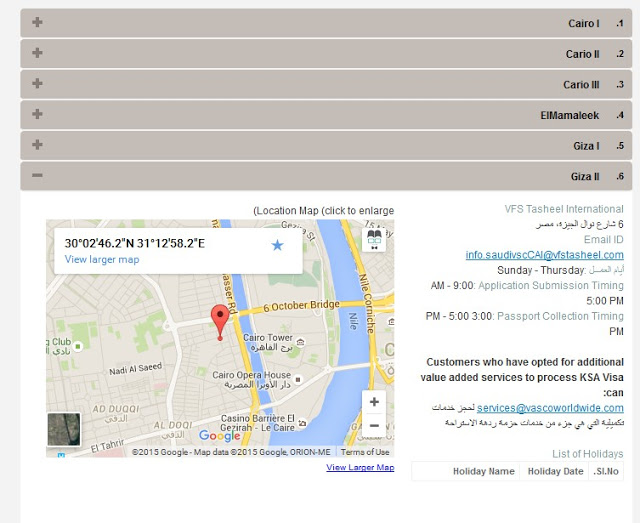
Task: Click the 'Holiday Date' column header
Action: coord(556,471)
